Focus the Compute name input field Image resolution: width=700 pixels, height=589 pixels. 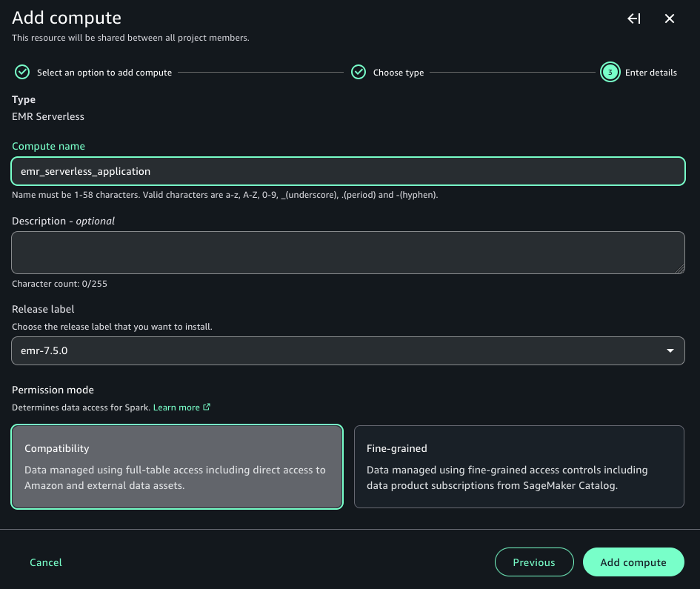coord(348,171)
